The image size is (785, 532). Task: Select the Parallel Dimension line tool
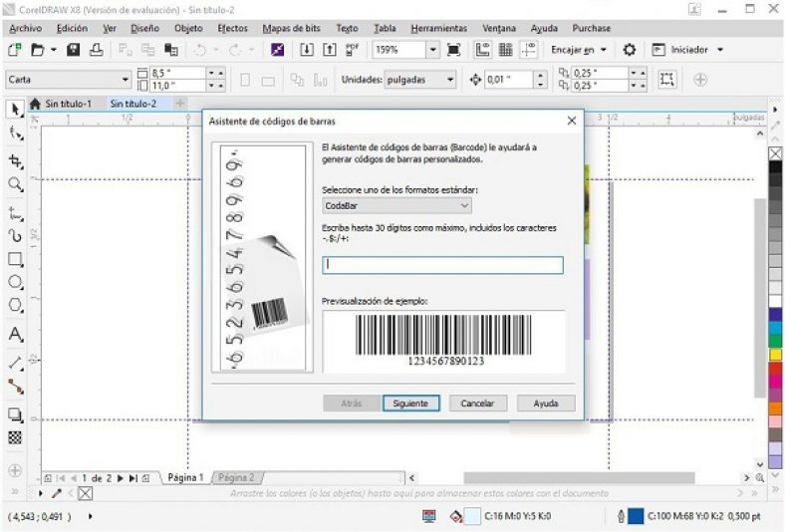(15, 363)
